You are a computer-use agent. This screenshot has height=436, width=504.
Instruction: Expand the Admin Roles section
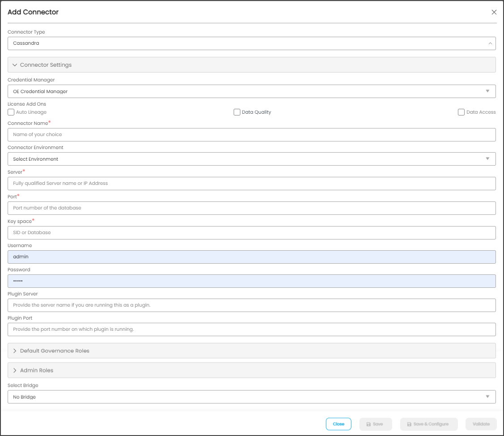(x=252, y=370)
